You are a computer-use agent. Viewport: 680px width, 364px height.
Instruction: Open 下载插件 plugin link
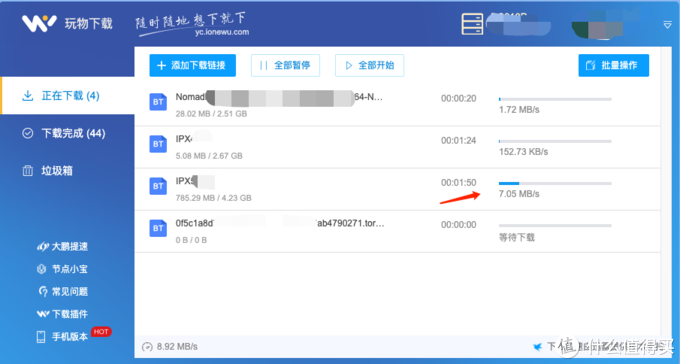point(63,314)
